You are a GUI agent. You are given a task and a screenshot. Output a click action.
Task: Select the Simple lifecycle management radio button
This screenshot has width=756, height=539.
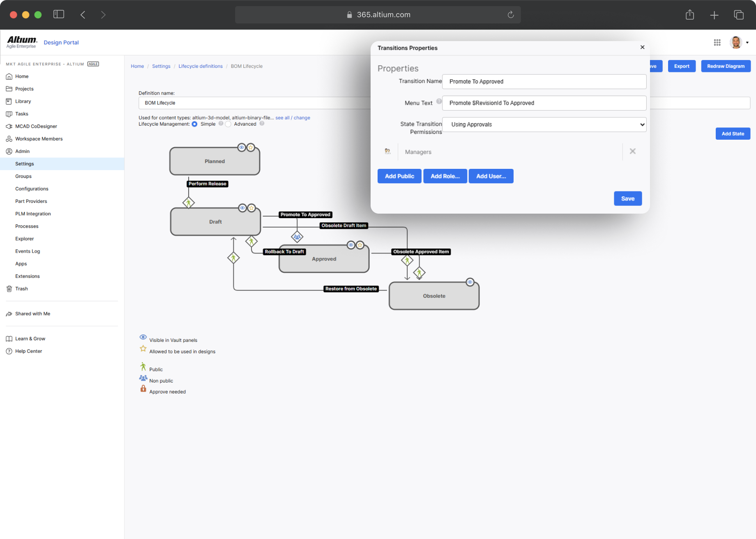point(195,124)
